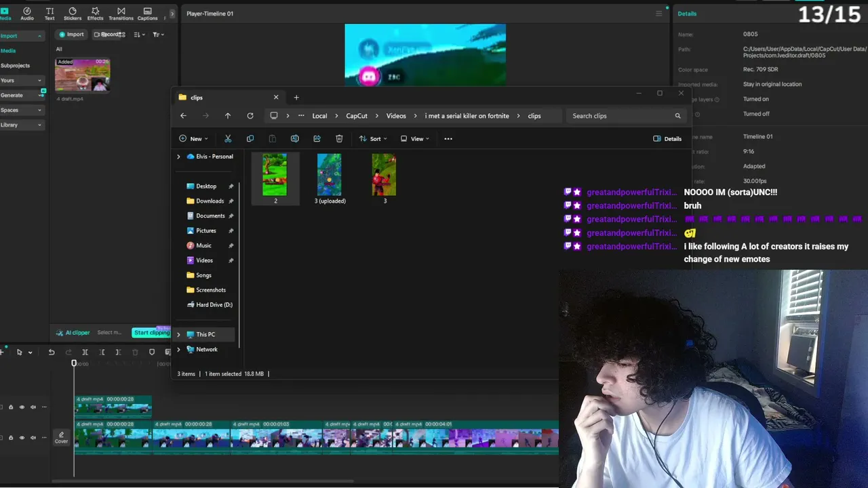Viewport: 868px width, 488px height.
Task: Click the Copy icon in Explorer toolbar
Action: [250, 139]
